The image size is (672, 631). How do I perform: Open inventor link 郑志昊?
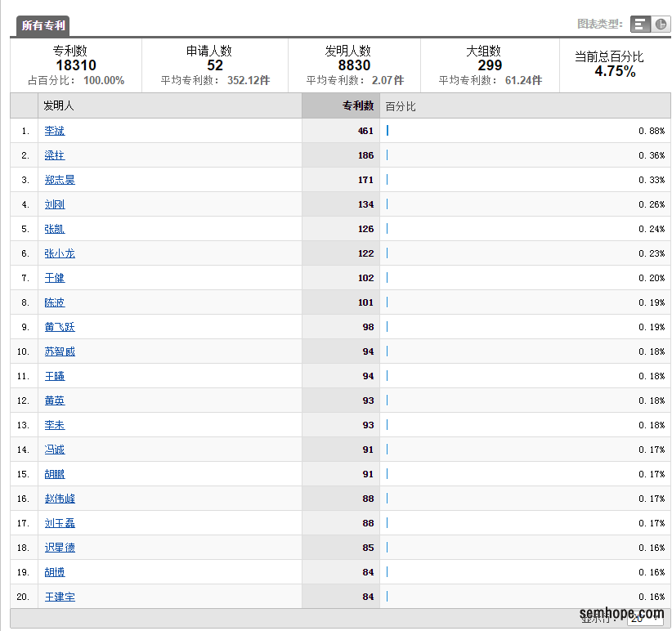pos(60,180)
